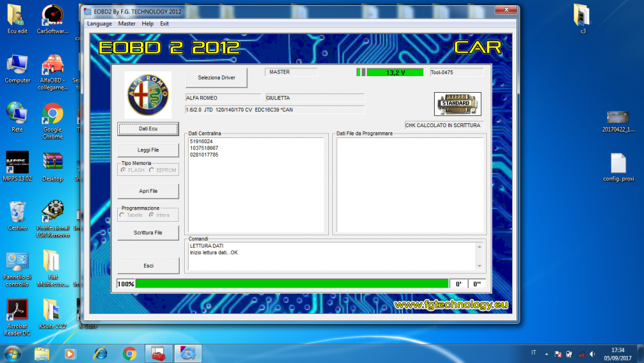Image resolution: width=644 pixels, height=363 pixels.
Task: Open the config. proxi file
Action: pyautogui.click(x=618, y=168)
